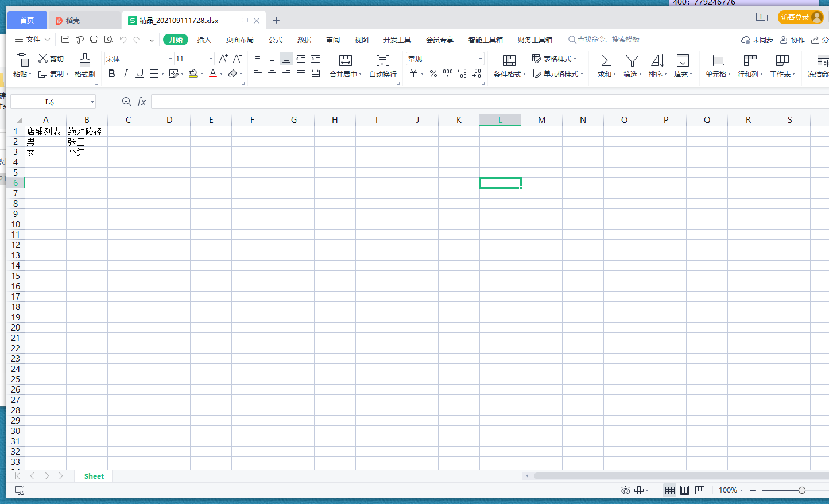Screen dimensions: 829x504
Task: Click the Fill (填充) icon
Action: click(683, 60)
